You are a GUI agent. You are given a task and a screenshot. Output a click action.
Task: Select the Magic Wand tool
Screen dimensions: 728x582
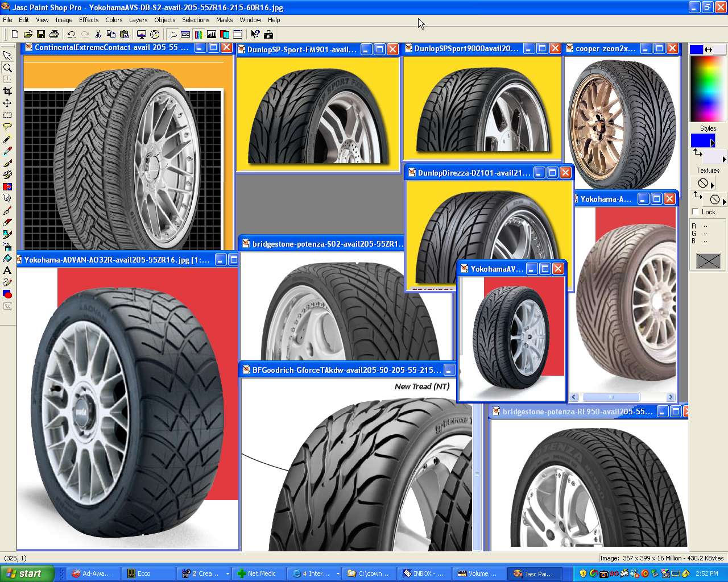(x=7, y=139)
